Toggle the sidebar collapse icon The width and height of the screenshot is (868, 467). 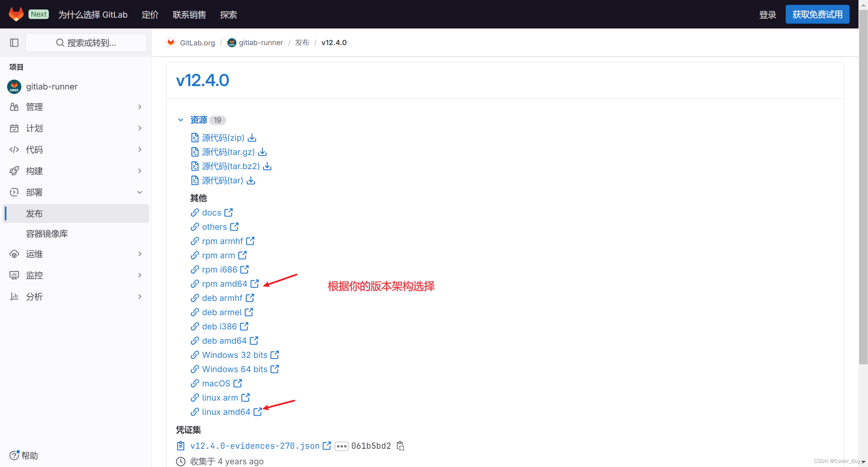[x=14, y=43]
